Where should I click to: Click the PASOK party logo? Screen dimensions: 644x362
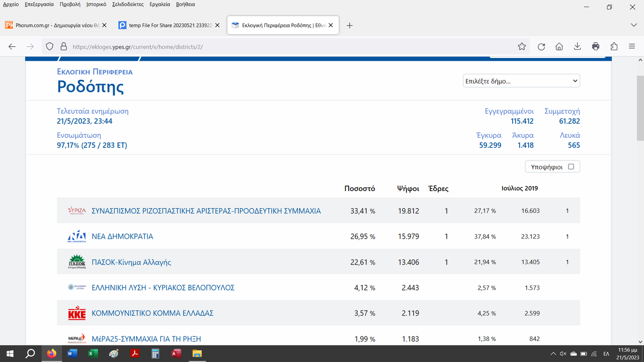tap(77, 262)
